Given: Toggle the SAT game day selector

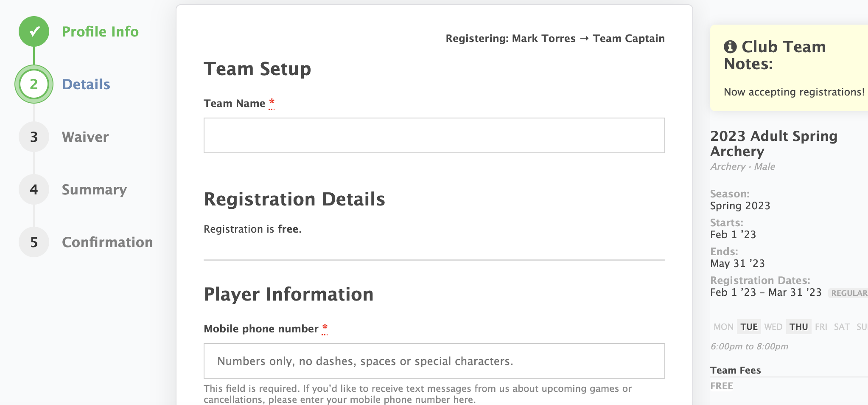Looking at the screenshot, I should tap(842, 326).
